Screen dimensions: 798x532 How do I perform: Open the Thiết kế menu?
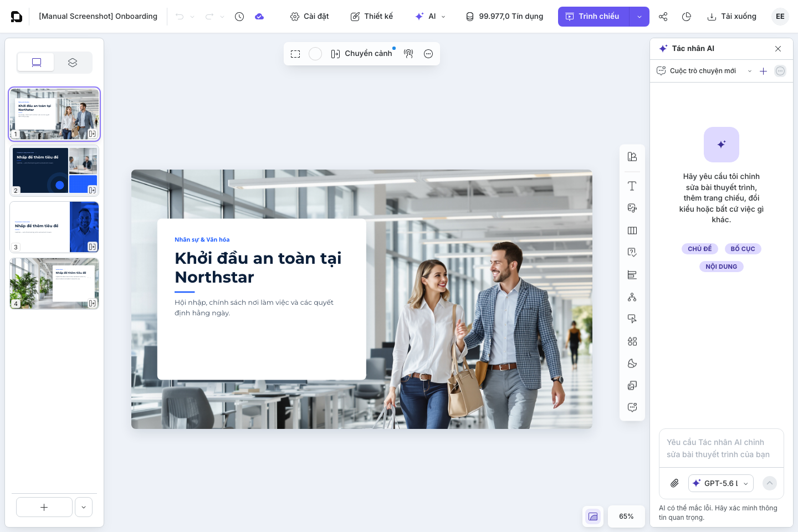click(x=371, y=17)
